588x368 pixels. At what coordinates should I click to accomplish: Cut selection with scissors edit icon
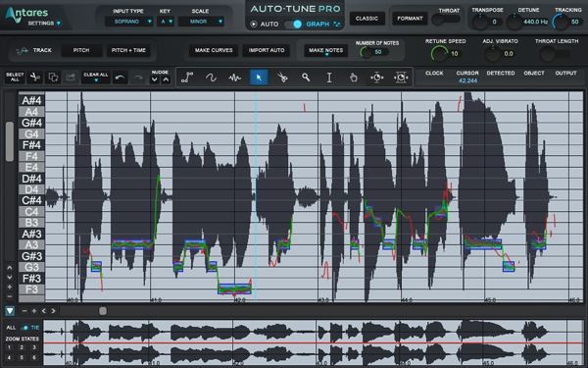[x=35, y=78]
